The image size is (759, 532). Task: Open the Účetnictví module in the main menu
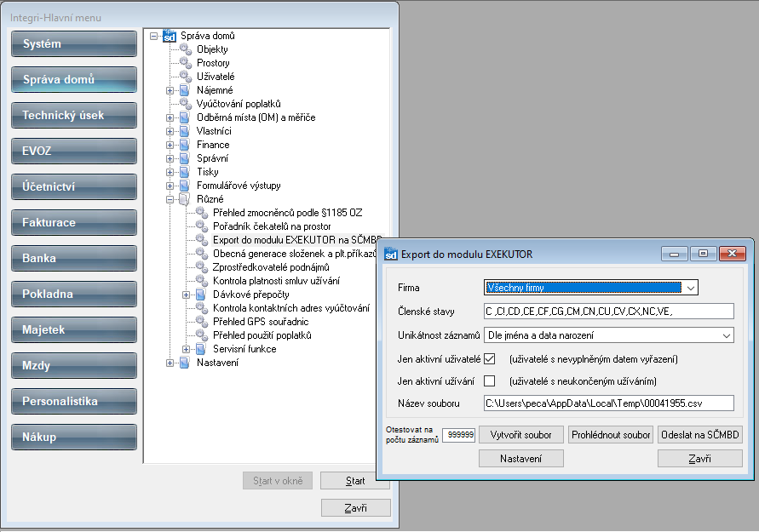(x=73, y=187)
